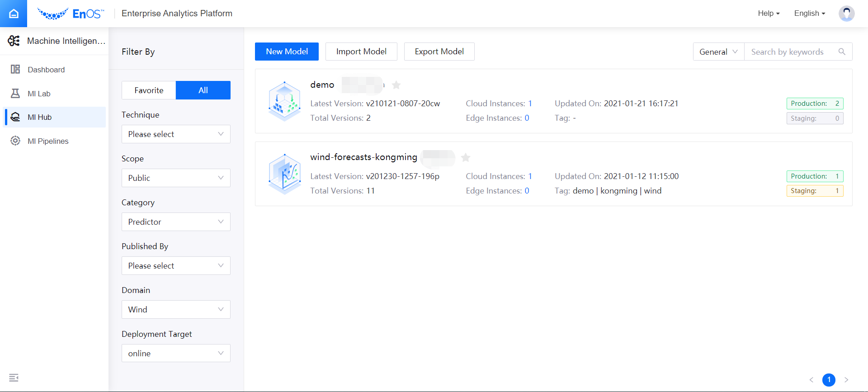Open MI Pipelines in sidebar
Viewport: 868px width, 392px height.
[x=48, y=141]
